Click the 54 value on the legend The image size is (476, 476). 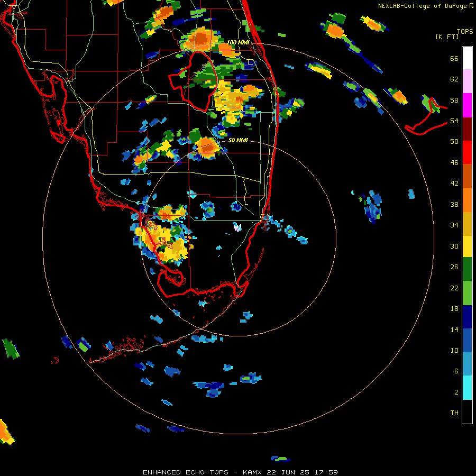pyautogui.click(x=454, y=121)
